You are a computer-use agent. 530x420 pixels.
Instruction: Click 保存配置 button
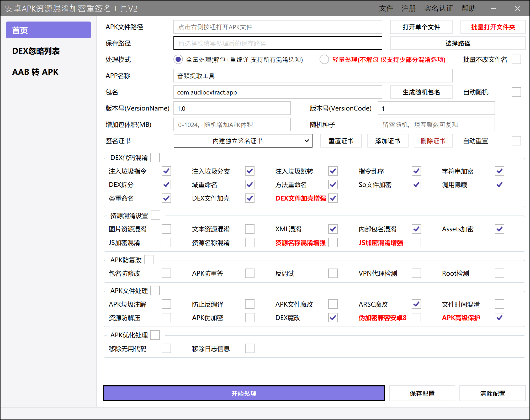(x=422, y=393)
